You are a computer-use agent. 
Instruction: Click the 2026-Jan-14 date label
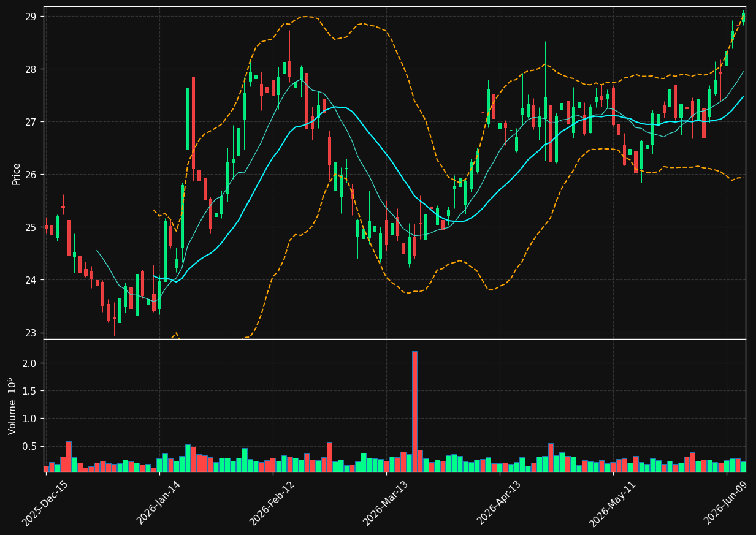(159, 503)
